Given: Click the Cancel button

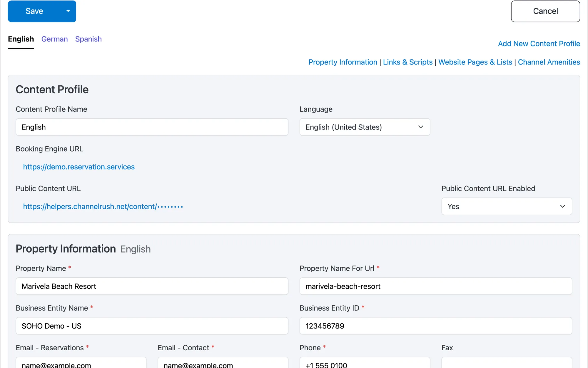Looking at the screenshot, I should [545, 11].
